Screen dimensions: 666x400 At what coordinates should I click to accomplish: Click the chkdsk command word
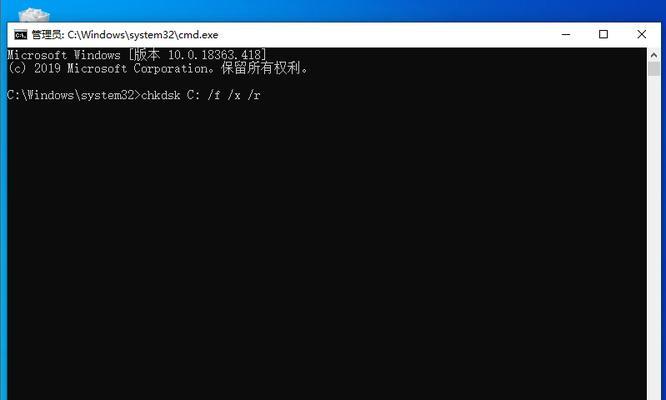tap(161, 95)
